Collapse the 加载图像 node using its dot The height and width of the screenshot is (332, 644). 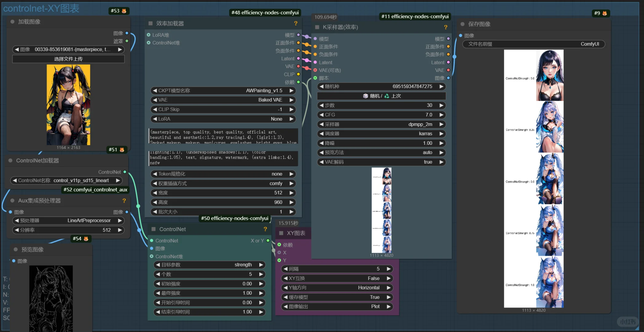point(13,22)
